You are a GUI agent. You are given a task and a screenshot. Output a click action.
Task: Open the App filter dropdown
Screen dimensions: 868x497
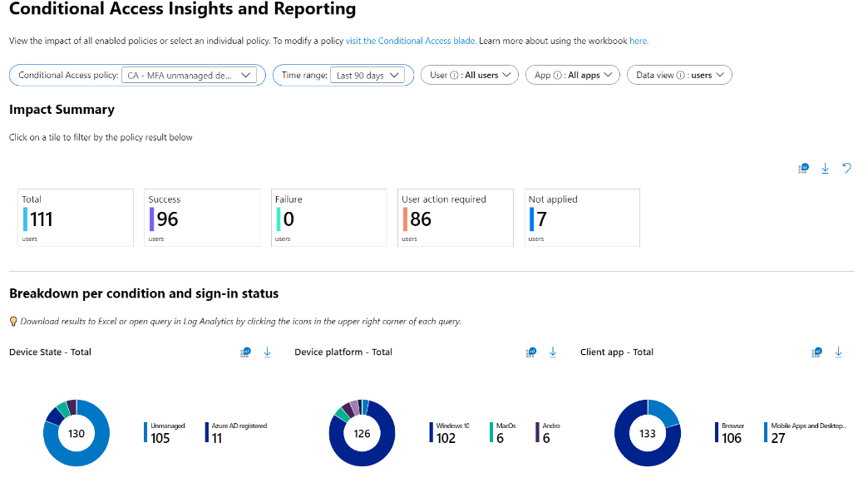point(573,75)
